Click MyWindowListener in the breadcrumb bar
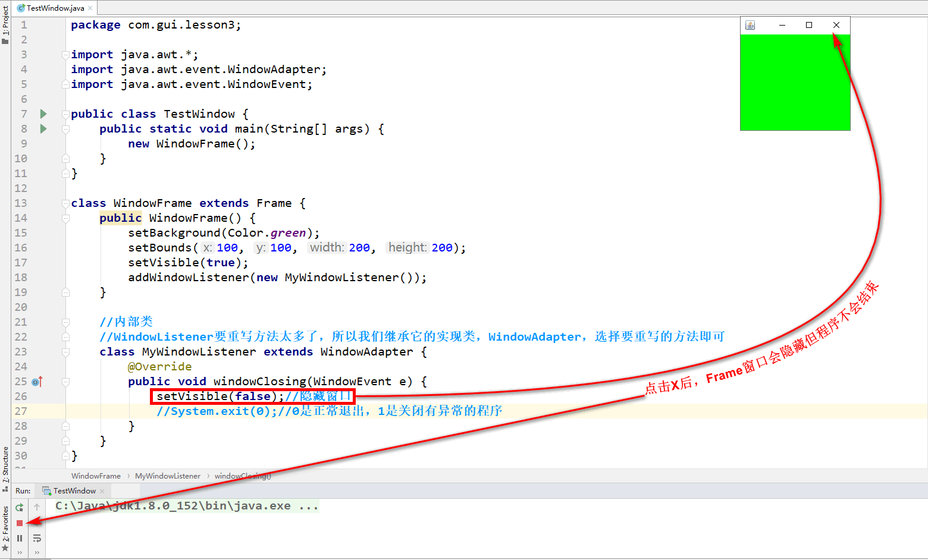The width and height of the screenshot is (928, 560). 168,476
